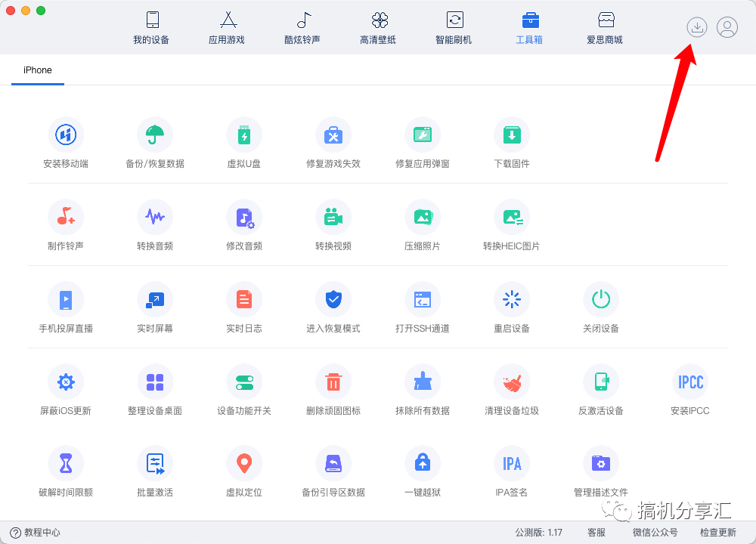The height and width of the screenshot is (544, 756).
Task: Open 清理设备垃圾 junk cleaner
Action: (512, 388)
